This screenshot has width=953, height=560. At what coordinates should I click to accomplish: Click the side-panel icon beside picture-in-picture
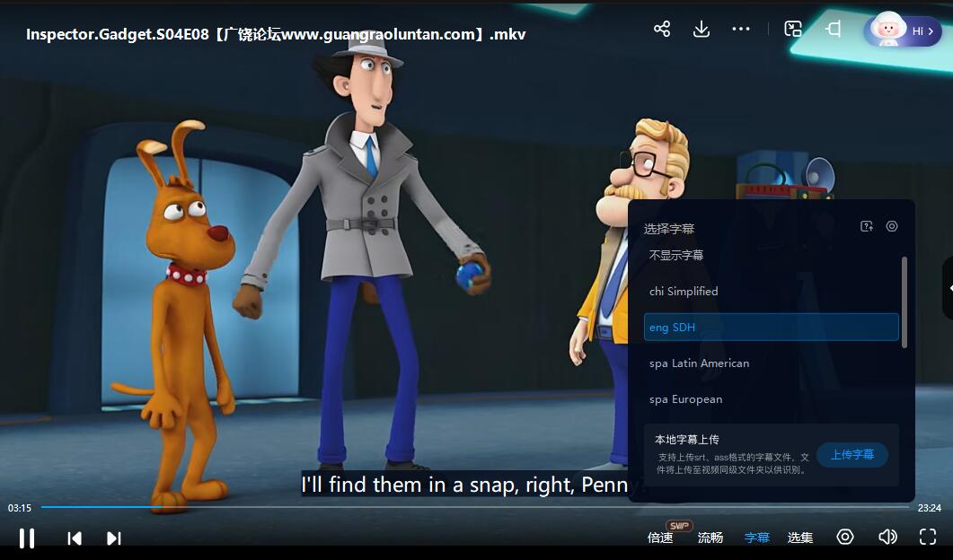(x=834, y=29)
